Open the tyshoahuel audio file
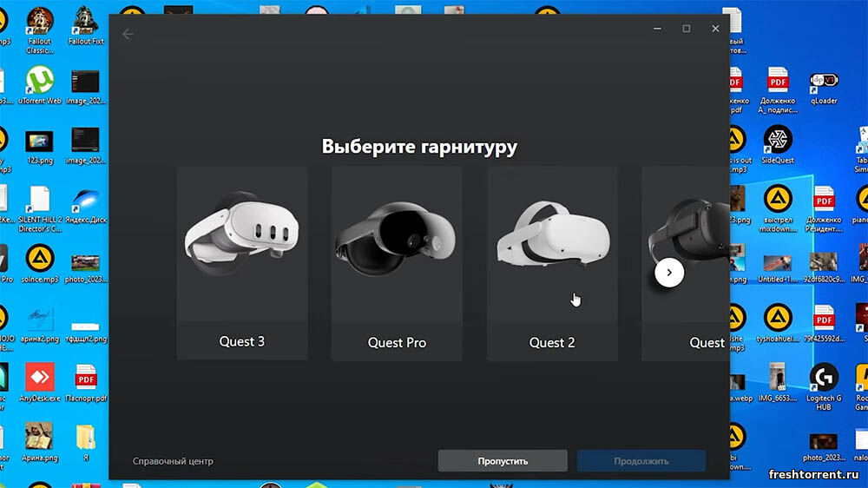 778,324
